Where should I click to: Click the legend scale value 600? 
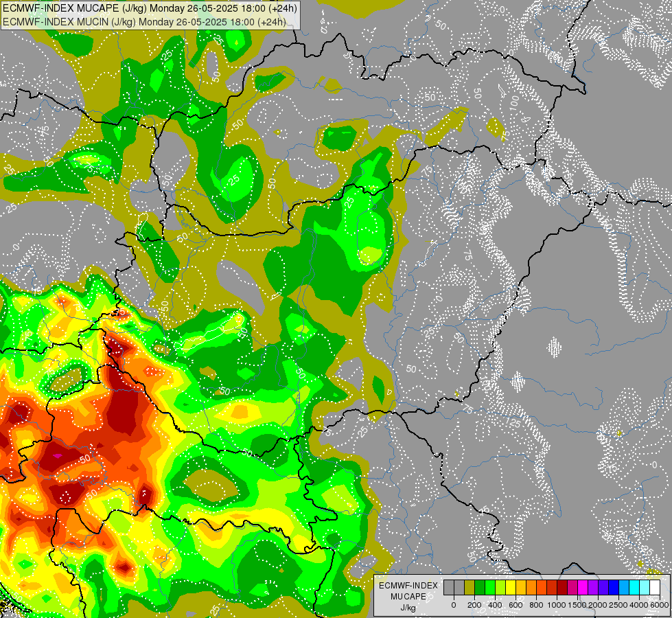click(515, 605)
